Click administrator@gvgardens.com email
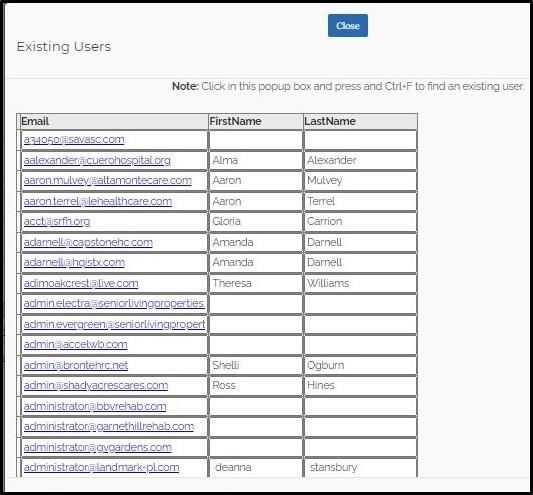 (98, 447)
